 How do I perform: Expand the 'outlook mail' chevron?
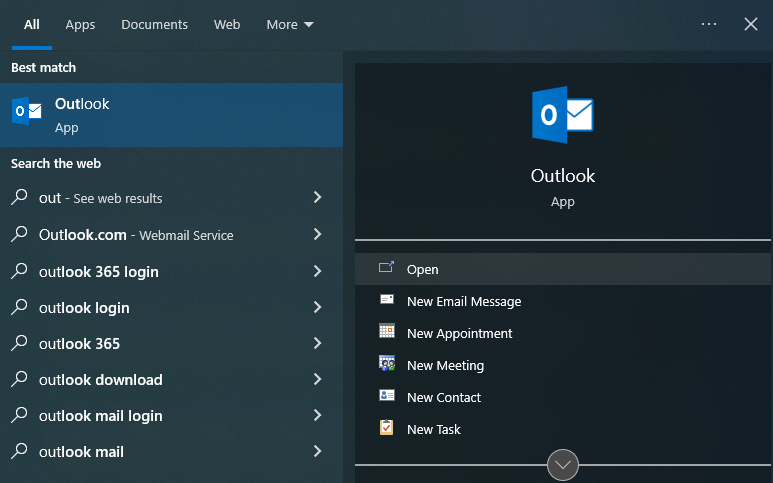[x=317, y=450]
